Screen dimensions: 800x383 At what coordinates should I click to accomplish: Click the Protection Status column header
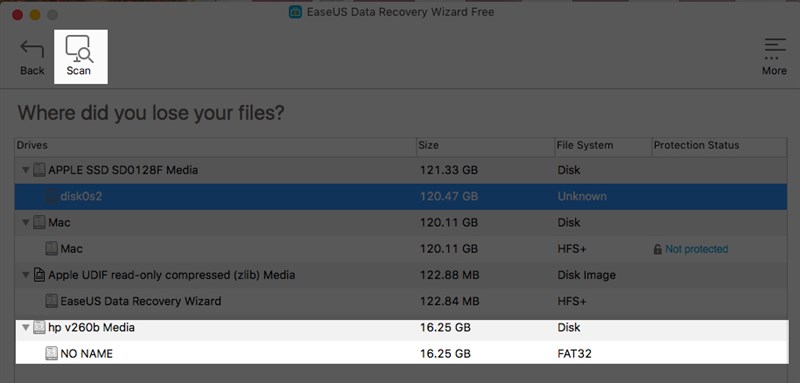click(x=719, y=146)
